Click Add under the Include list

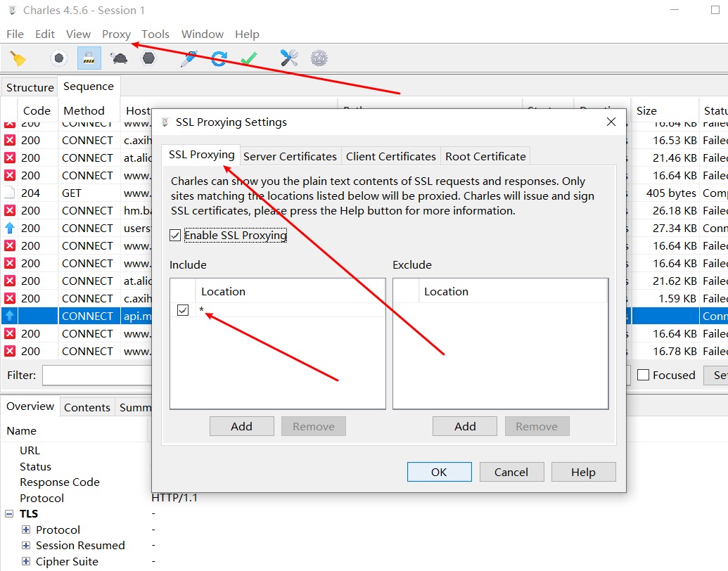pyautogui.click(x=242, y=426)
